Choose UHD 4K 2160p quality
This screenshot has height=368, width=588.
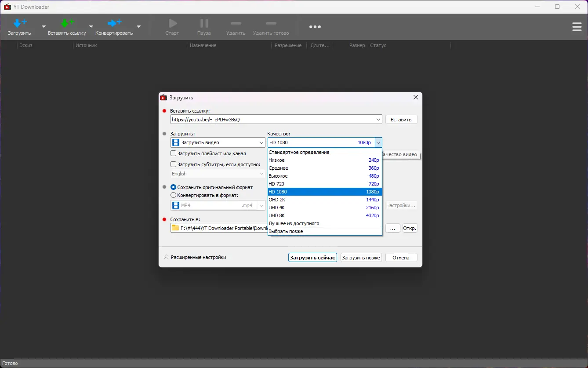coord(325,208)
